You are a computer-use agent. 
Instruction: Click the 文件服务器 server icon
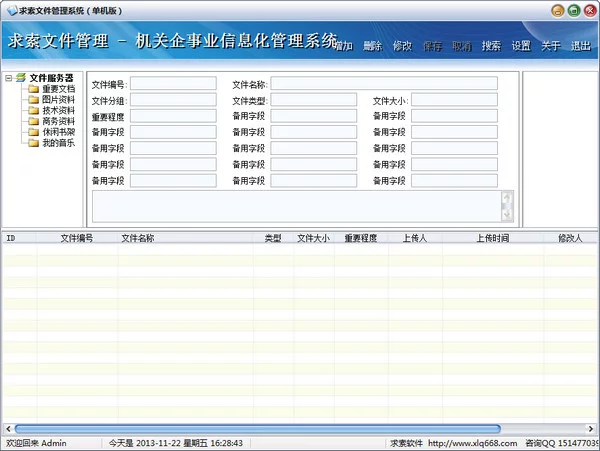[x=21, y=78]
